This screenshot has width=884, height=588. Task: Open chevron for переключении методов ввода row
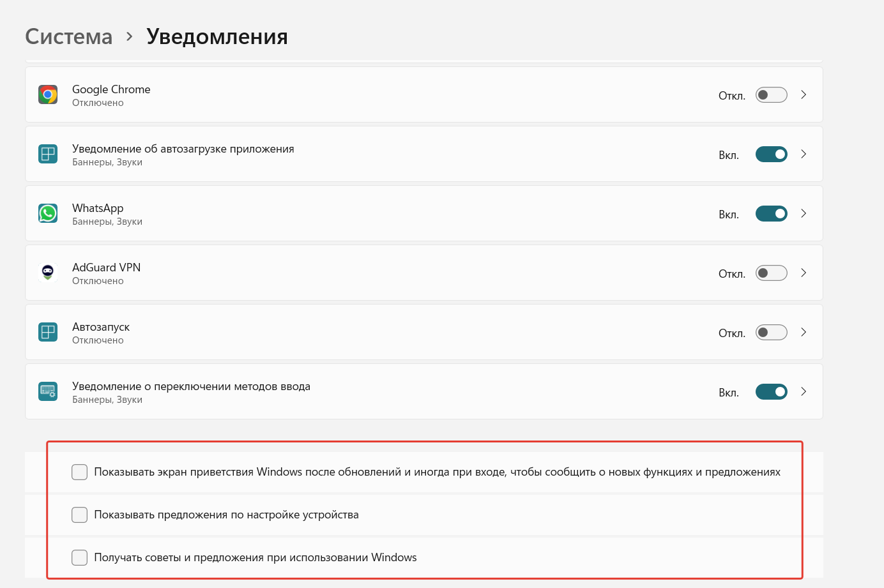coord(804,391)
